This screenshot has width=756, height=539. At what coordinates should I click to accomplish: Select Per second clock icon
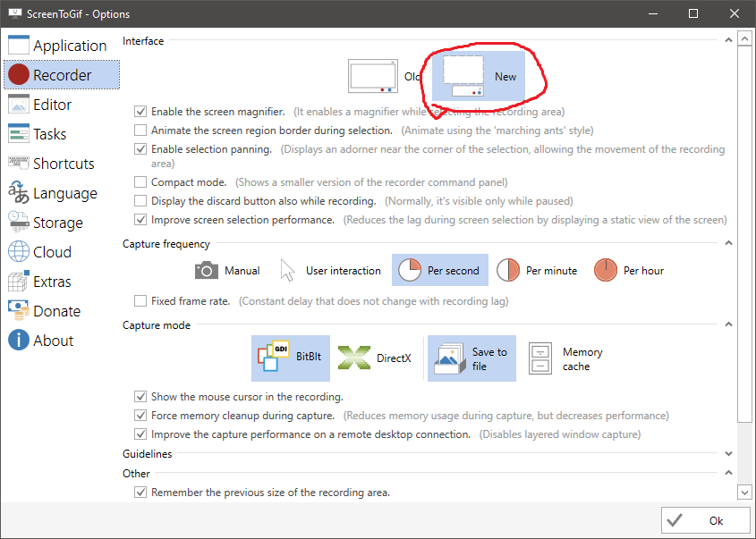click(410, 270)
